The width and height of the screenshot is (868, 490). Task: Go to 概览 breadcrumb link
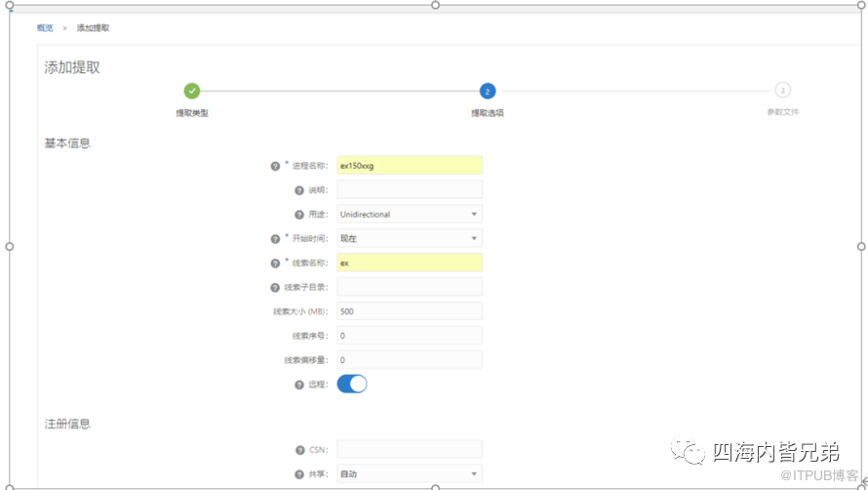pos(45,27)
